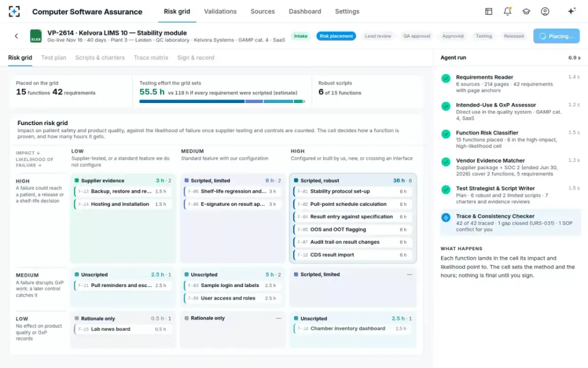Click the Trace & Consistency Checker blue icon
Screen dimensions: 588x368
(x=446, y=217)
